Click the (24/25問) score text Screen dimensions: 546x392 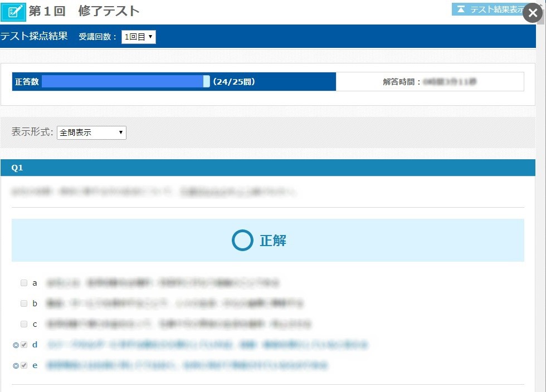point(234,82)
